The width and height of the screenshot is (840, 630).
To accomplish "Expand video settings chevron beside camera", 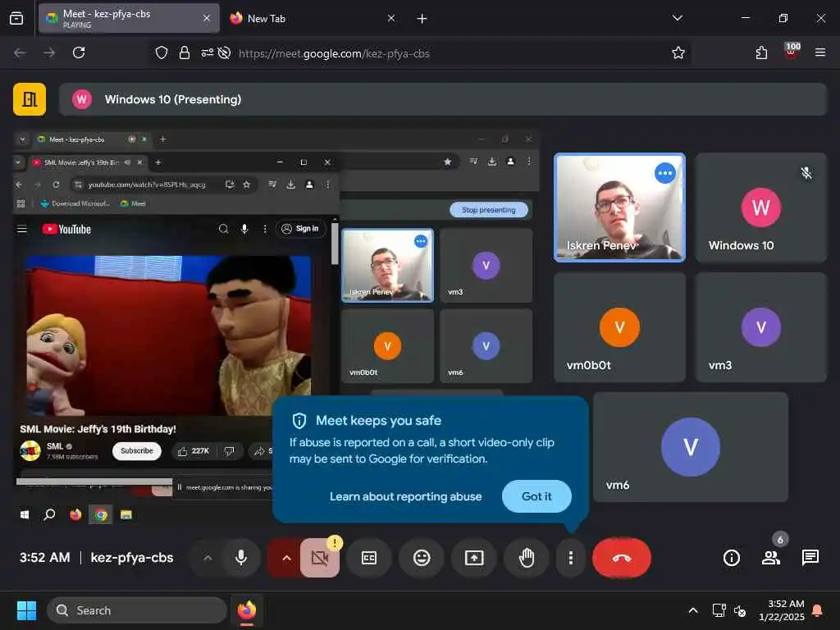I will click(286, 558).
